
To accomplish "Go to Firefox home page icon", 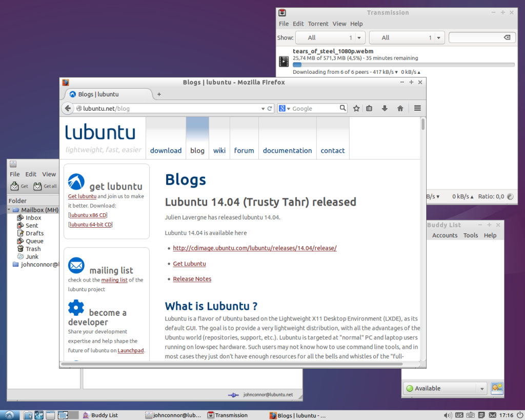I will point(400,108).
